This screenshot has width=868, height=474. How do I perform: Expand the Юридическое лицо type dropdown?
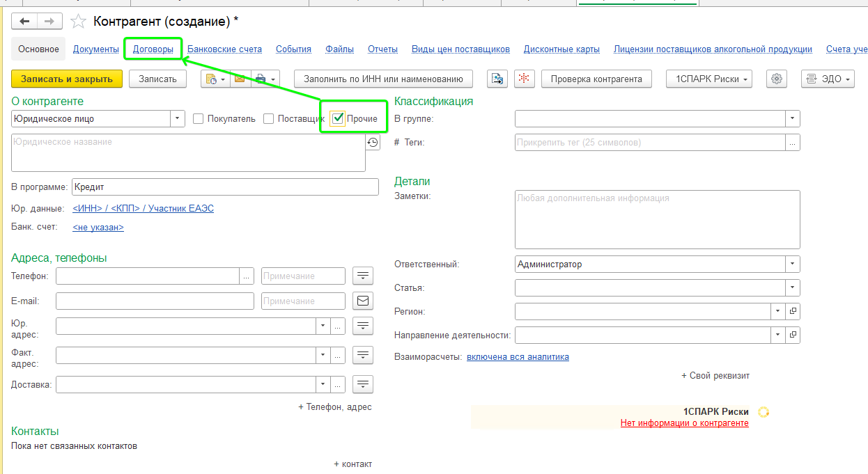178,119
